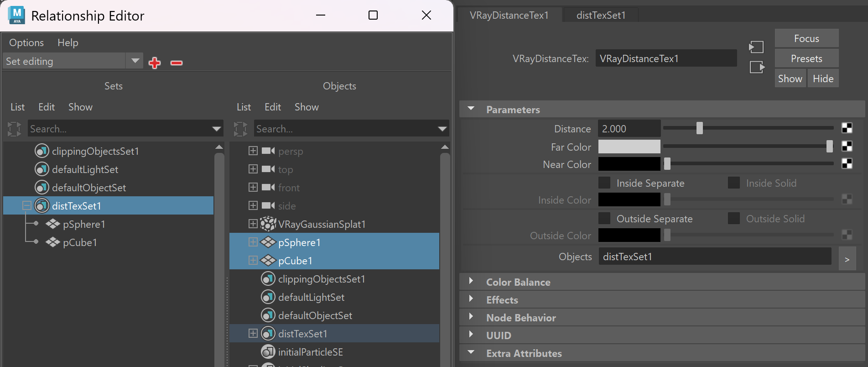Enable the Outside Separate checkbox
The image size is (868, 367).
tap(604, 218)
